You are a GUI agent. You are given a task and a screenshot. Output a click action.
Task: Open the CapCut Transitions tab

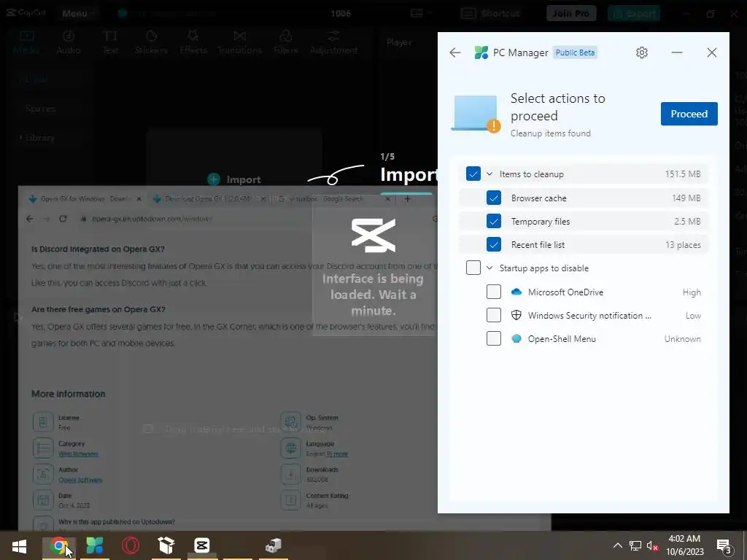coord(239,42)
